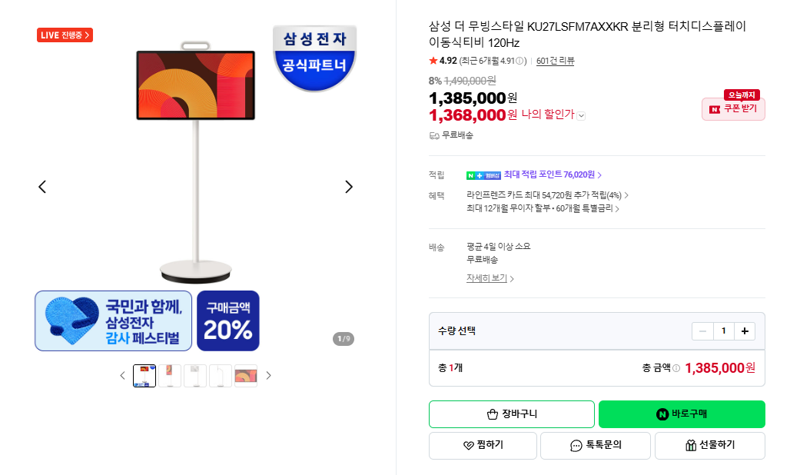800x475 pixels.
Task: Click the total price info icon
Action: tap(676, 368)
